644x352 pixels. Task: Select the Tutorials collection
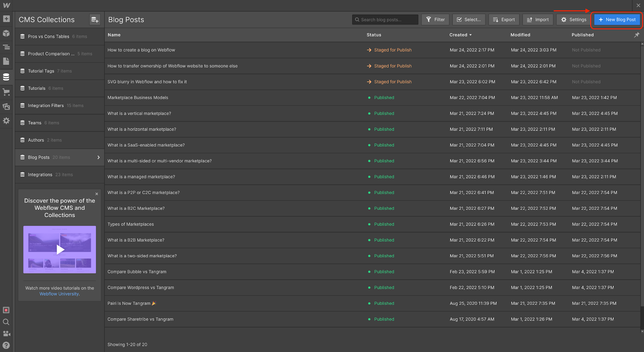pyautogui.click(x=60, y=88)
